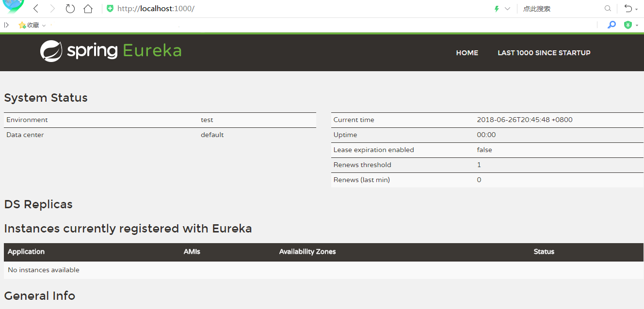Click the 收藏 favorites star
644x309 pixels.
click(22, 25)
